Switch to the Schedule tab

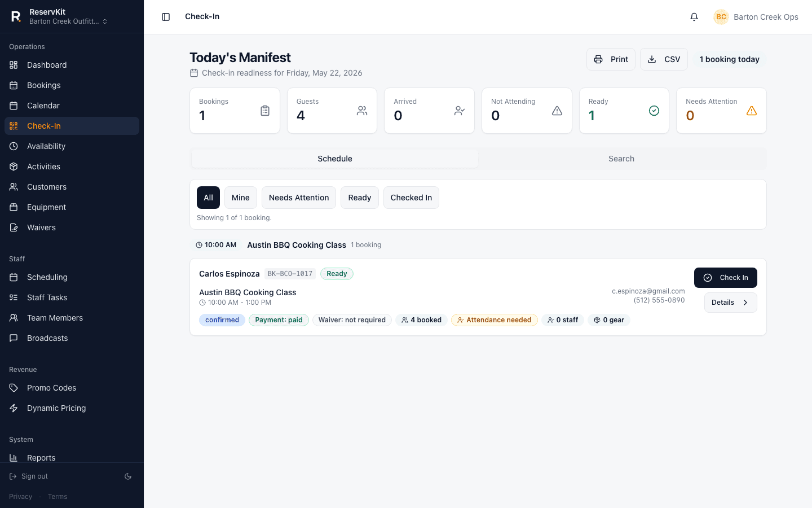[x=335, y=159]
